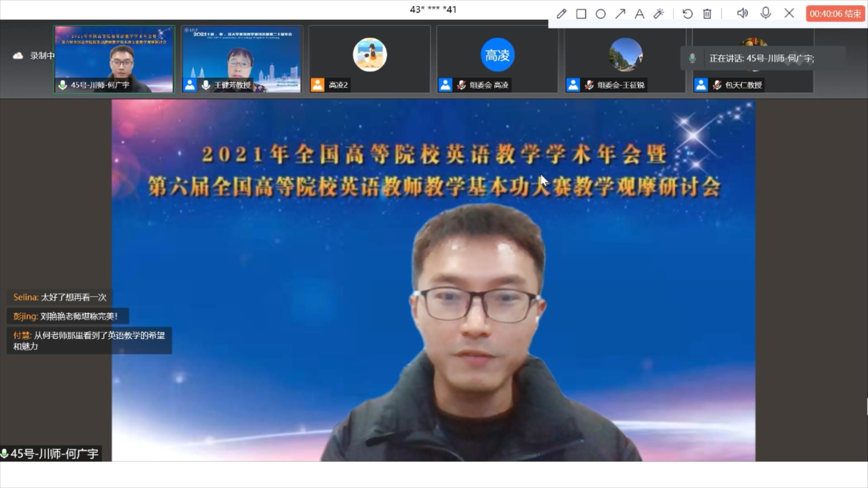Open 彭jing's chat message 刘艳艳老师堪称完美
868x488 pixels.
click(x=68, y=316)
